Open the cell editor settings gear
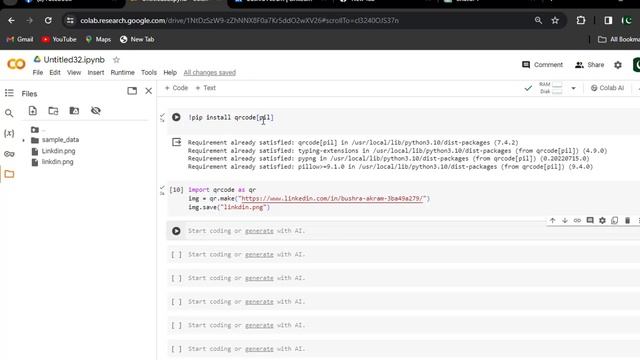Screen dimensions: 640x360 click(x=602, y=220)
